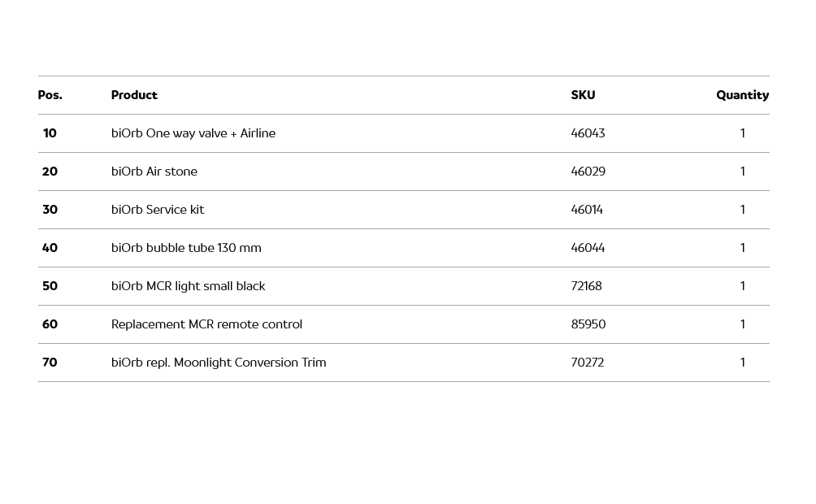Open the biOrb Air stone product
The width and height of the screenshot is (816, 504).
pyautogui.click(x=154, y=172)
